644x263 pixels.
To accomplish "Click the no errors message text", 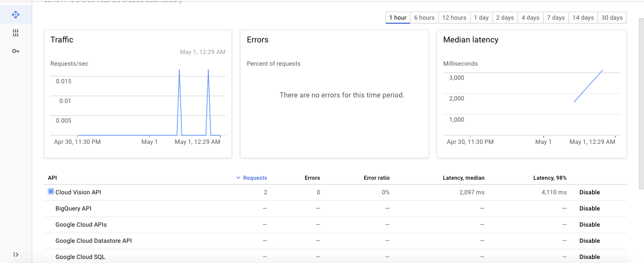I will 342,95.
